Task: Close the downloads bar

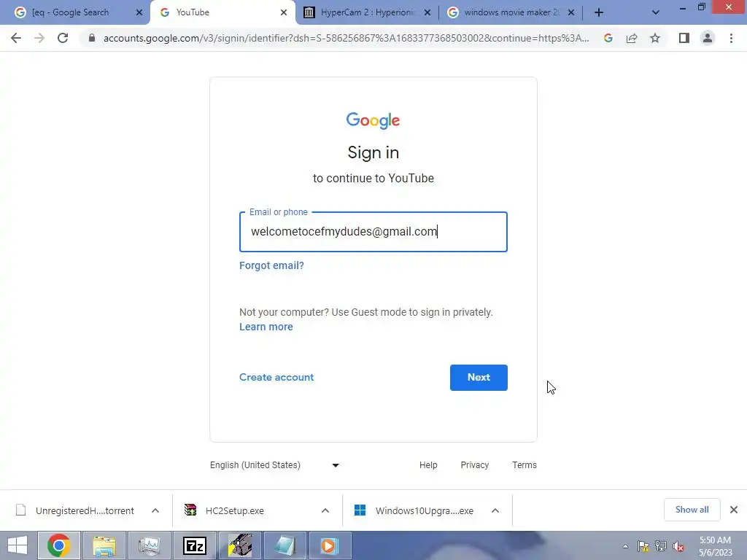Action: [734, 510]
